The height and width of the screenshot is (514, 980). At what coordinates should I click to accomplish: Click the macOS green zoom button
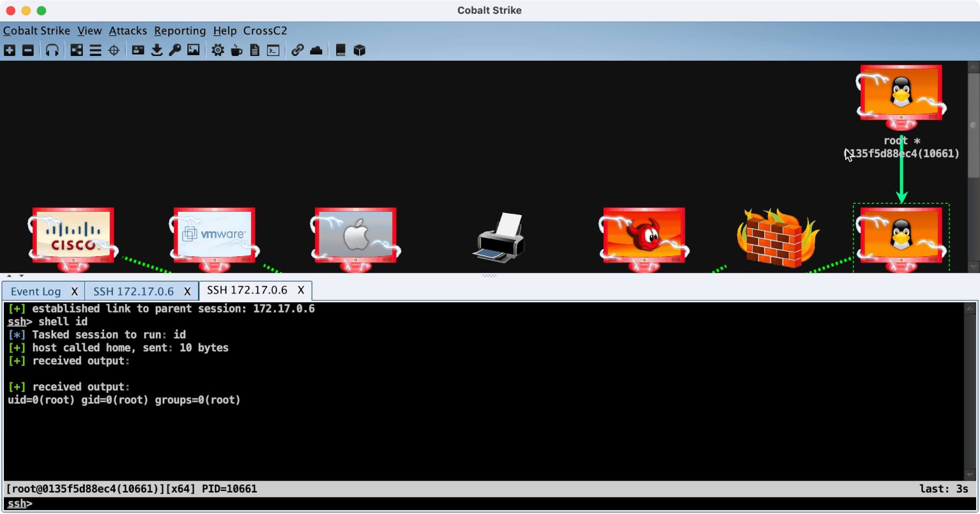click(42, 10)
